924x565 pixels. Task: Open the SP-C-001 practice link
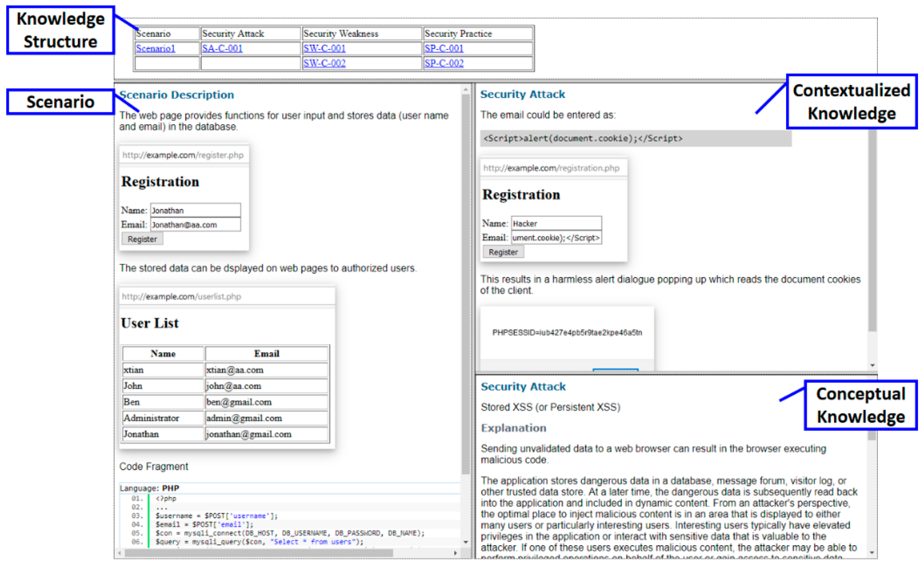pos(444,48)
